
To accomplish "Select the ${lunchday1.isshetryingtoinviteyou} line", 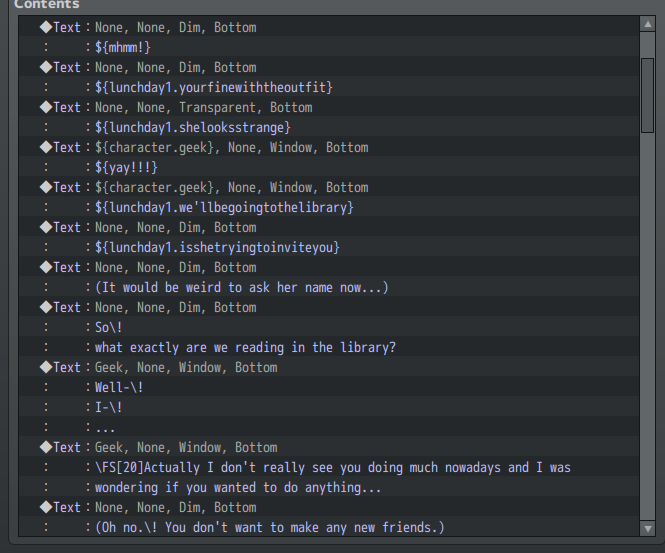I will click(218, 247).
